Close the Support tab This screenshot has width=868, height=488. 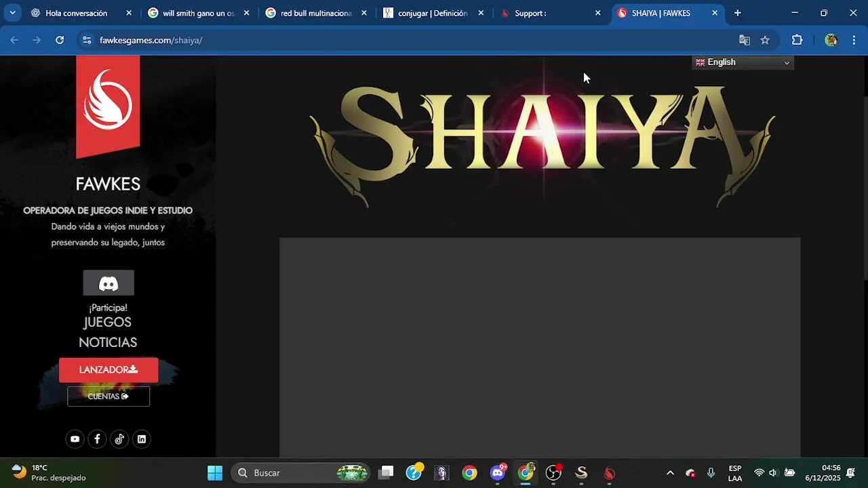(597, 13)
